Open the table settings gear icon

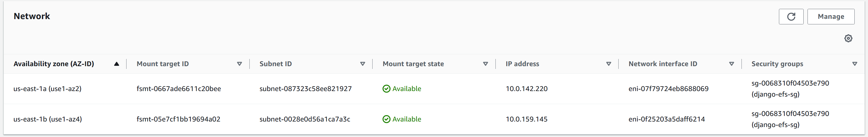point(848,38)
